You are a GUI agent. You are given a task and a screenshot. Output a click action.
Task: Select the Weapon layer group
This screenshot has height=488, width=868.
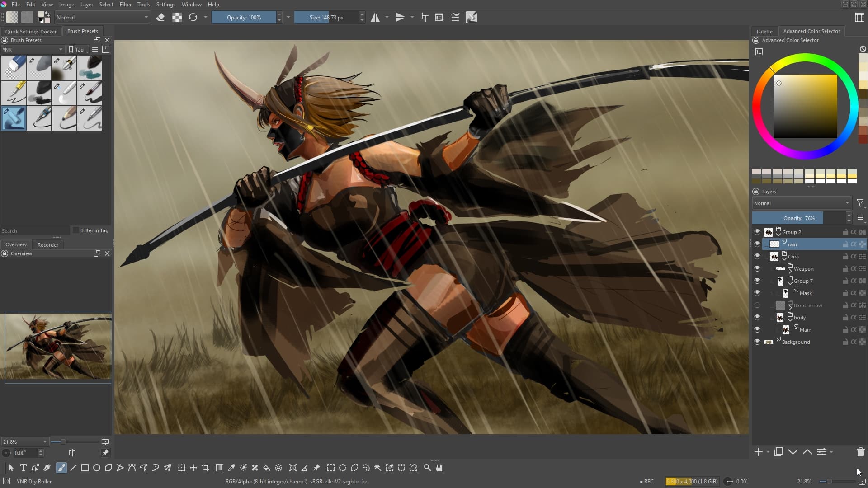coord(803,269)
